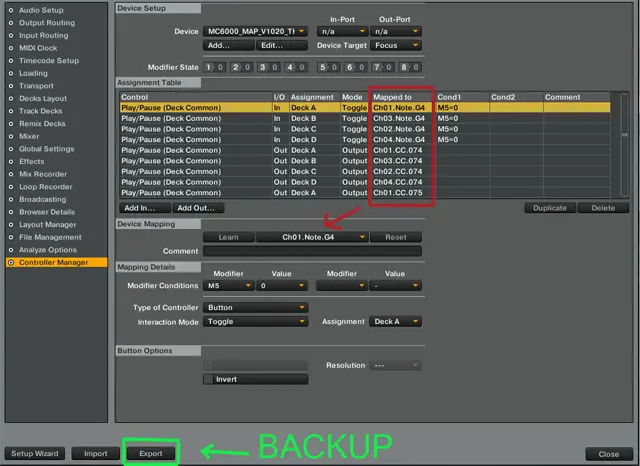Open the Device Target Focus dropdown
This screenshot has height=466, width=640.
pyautogui.click(x=396, y=46)
